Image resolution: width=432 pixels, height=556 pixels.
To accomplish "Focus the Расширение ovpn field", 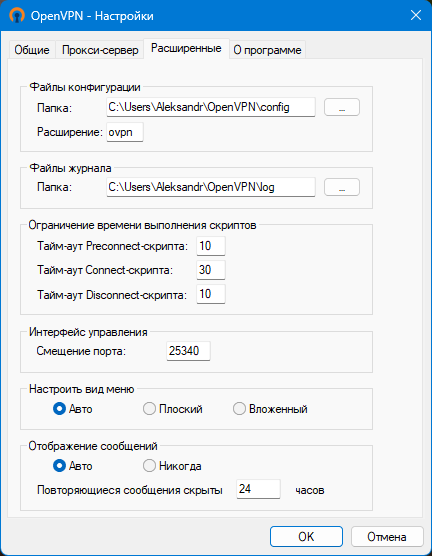I will click(x=125, y=132).
